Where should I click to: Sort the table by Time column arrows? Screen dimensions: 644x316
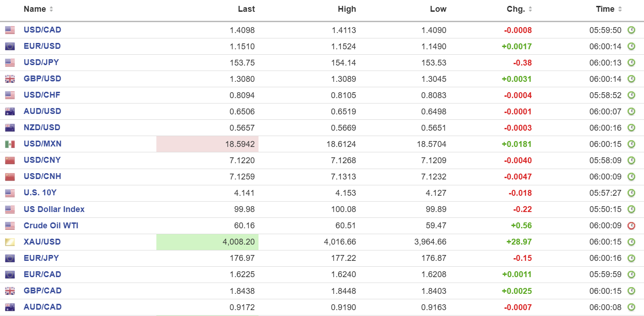click(620, 9)
